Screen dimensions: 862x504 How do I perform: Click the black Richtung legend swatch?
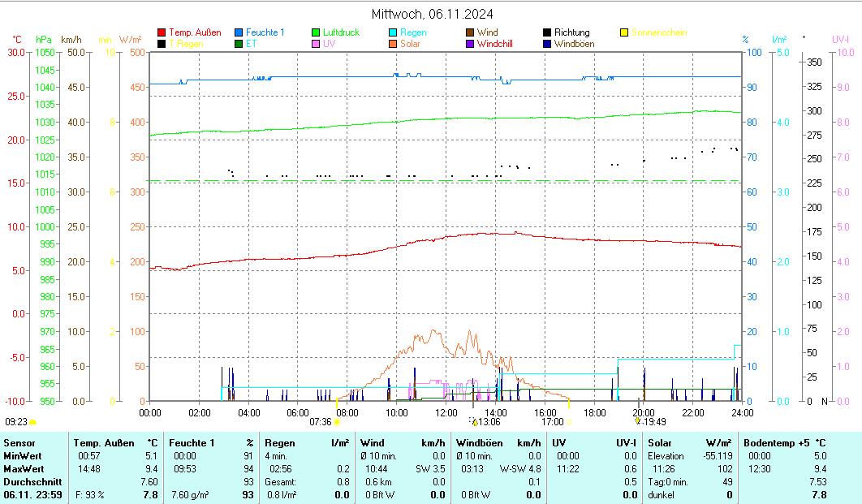click(546, 33)
